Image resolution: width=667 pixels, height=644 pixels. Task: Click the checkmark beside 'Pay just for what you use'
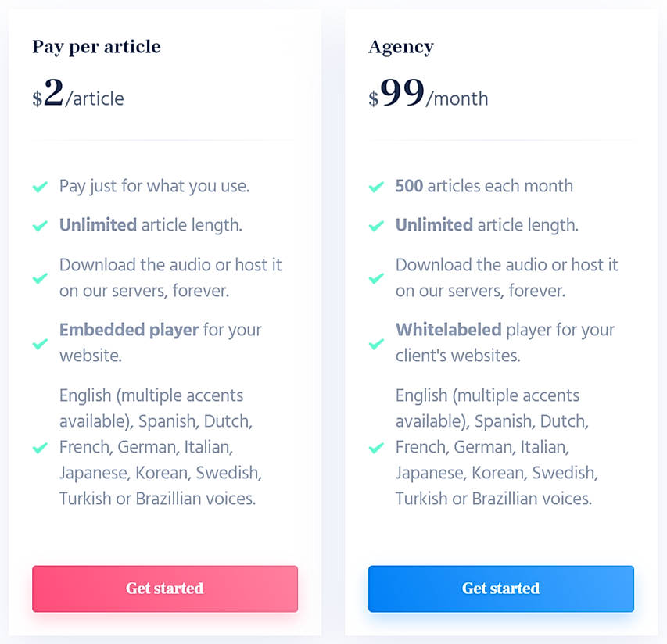point(40,187)
